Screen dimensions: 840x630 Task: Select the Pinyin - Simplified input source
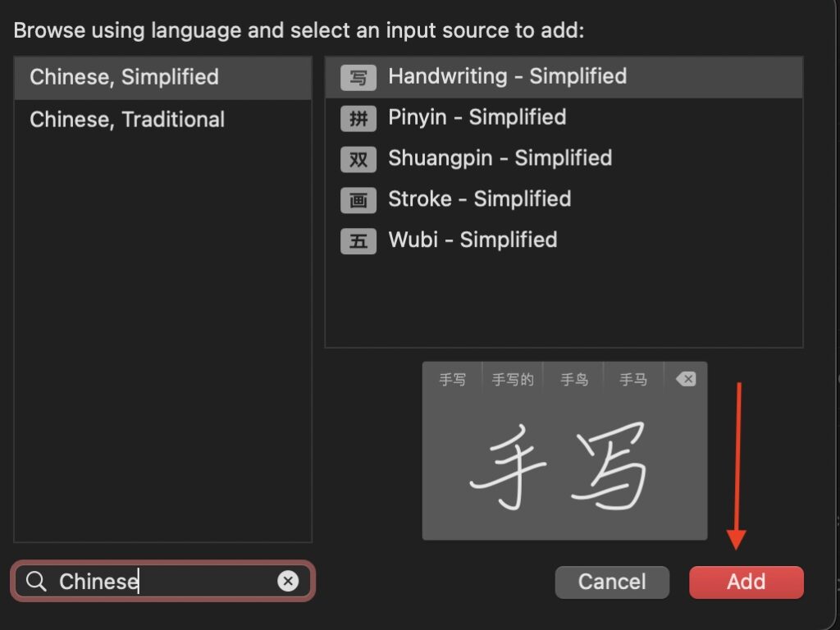476,117
